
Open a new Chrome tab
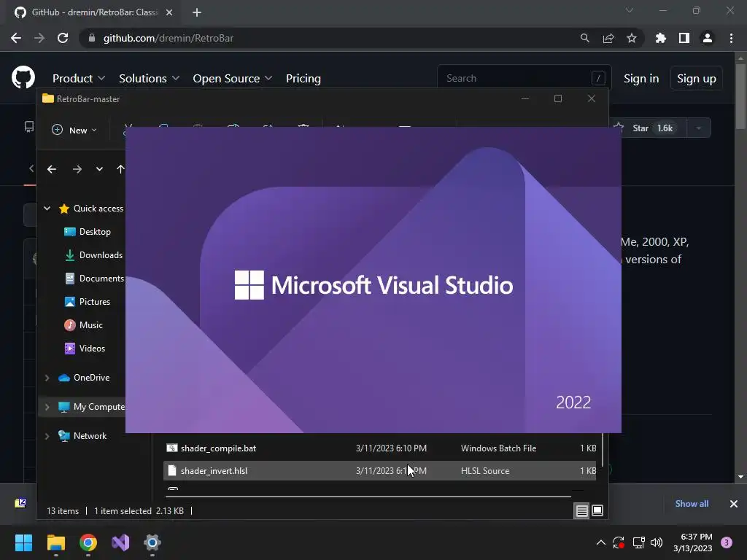pyautogui.click(x=197, y=12)
